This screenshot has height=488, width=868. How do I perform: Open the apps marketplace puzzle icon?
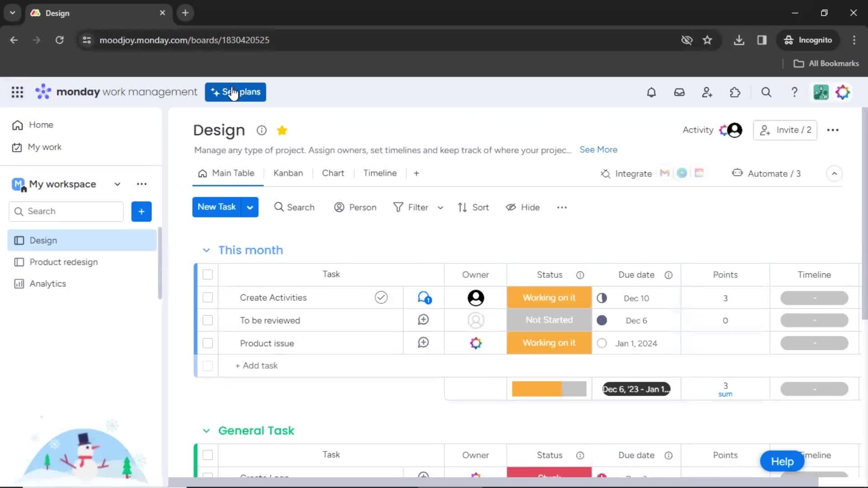735,92
